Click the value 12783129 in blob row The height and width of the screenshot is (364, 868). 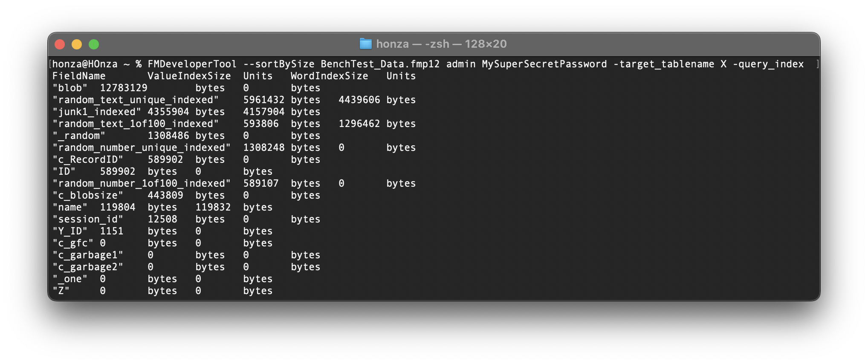click(x=124, y=88)
